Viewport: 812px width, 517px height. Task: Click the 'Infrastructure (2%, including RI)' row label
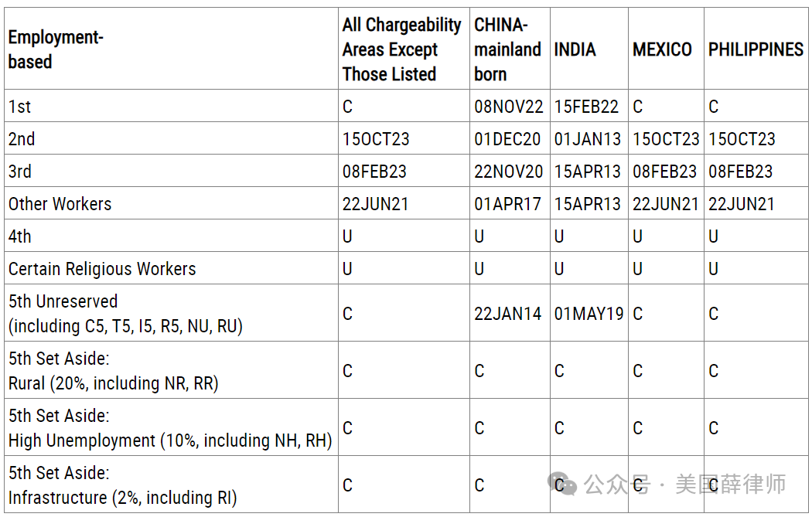coord(123,498)
